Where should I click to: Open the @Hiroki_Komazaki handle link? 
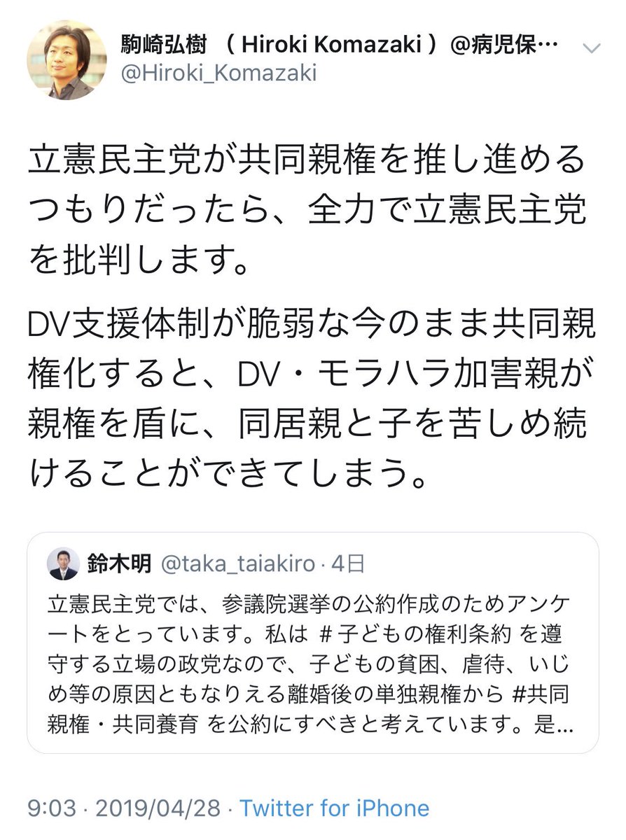[x=219, y=73]
